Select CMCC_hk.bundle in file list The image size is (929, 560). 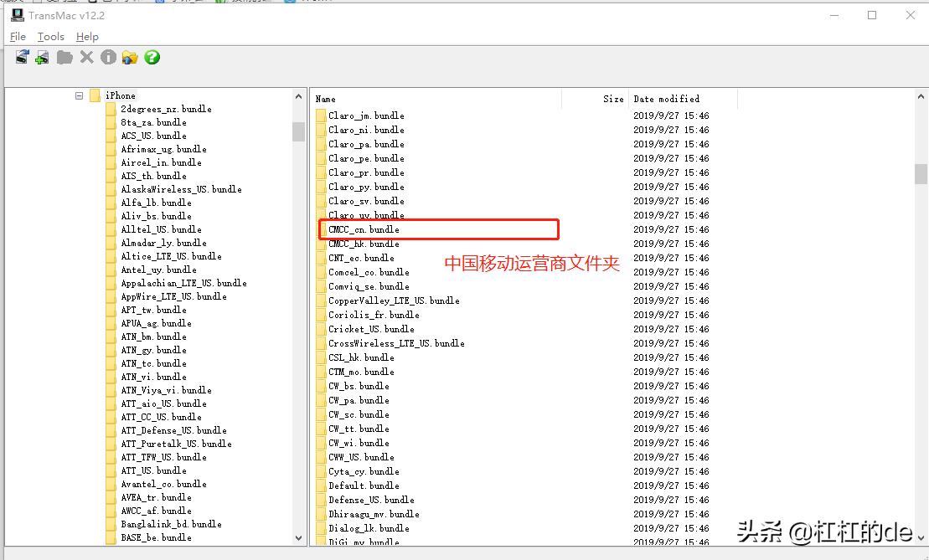[x=364, y=244]
